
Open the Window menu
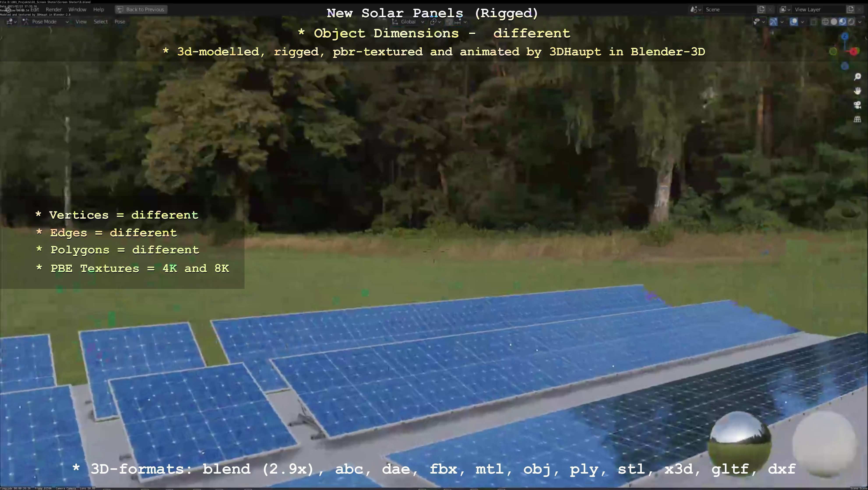pyautogui.click(x=77, y=9)
